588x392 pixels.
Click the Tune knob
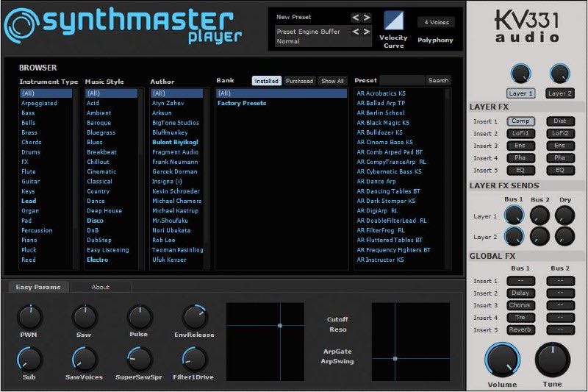552,360
